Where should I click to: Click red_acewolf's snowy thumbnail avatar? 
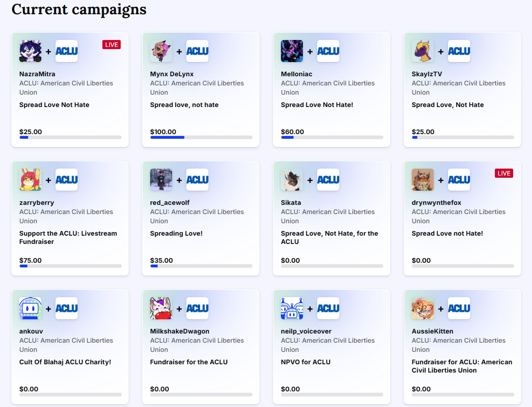click(x=161, y=180)
